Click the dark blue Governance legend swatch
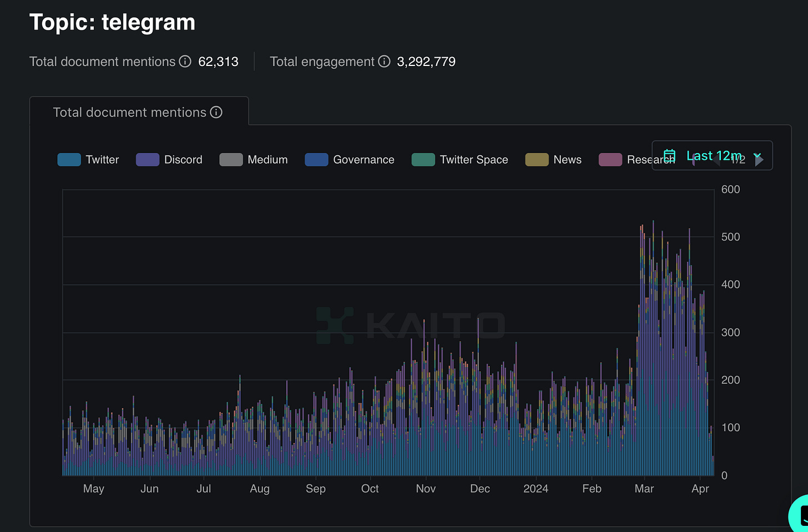The width and height of the screenshot is (808, 532). point(316,160)
